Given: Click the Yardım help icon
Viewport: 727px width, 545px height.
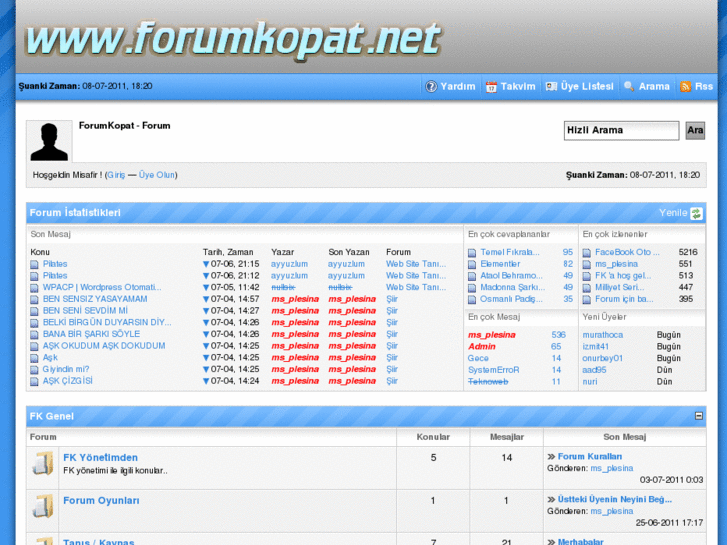Looking at the screenshot, I should pos(431,87).
